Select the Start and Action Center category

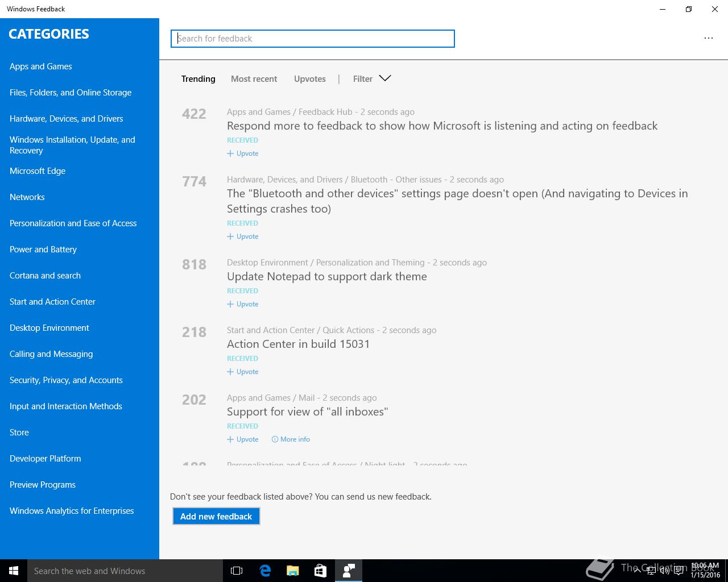53,302
